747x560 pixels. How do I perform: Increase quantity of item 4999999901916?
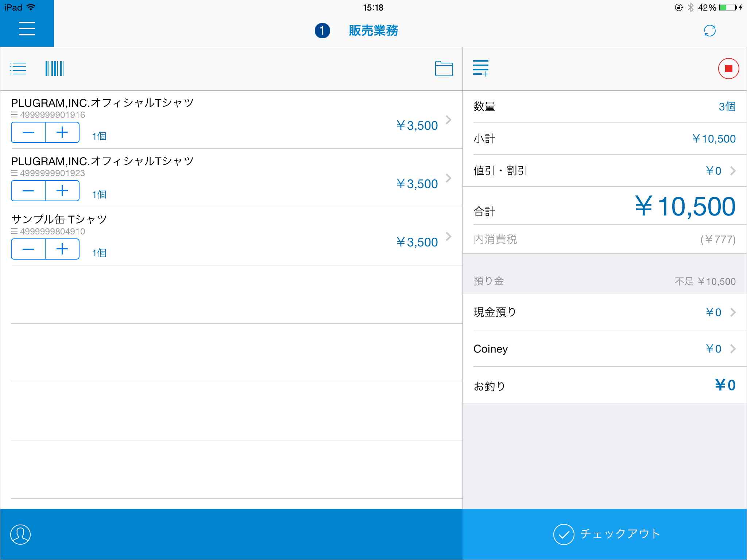pos(62,132)
